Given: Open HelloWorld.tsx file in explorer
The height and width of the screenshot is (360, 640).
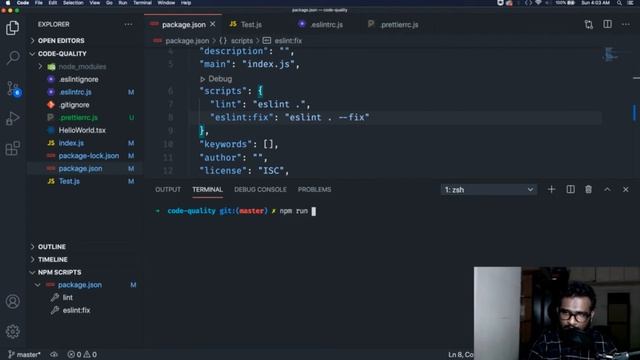Looking at the screenshot, I should coord(82,130).
